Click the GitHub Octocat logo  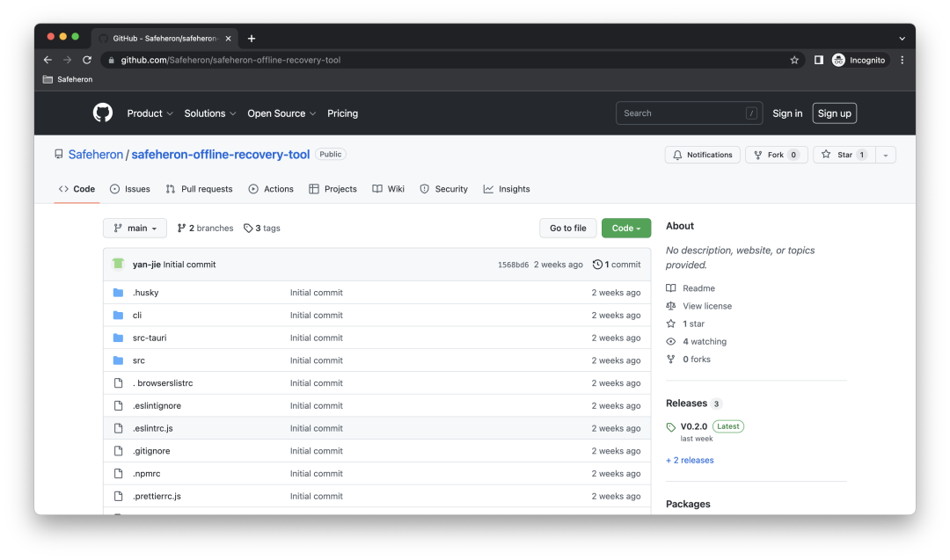[103, 113]
